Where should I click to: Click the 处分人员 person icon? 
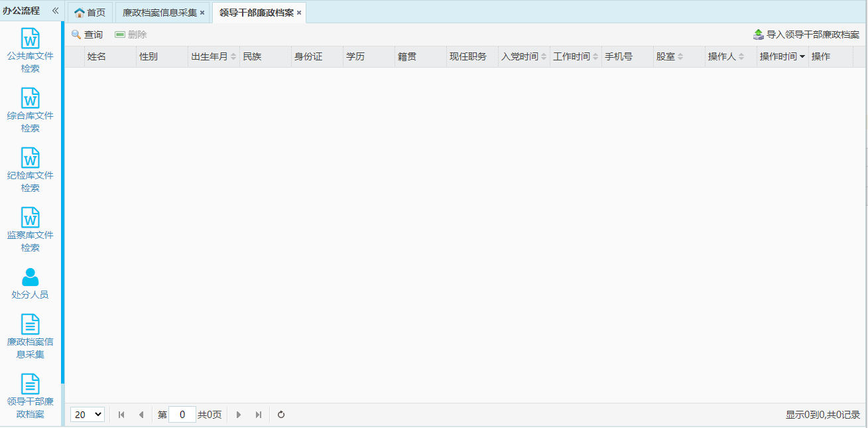pos(31,277)
